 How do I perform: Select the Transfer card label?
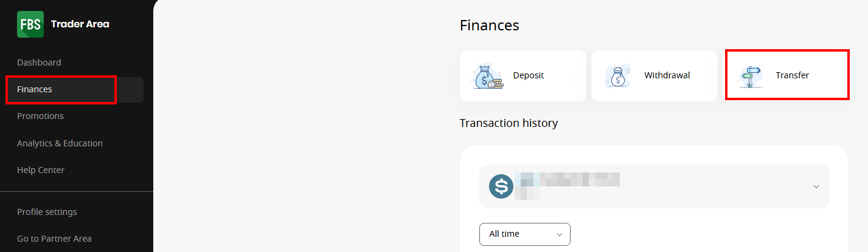(x=793, y=75)
